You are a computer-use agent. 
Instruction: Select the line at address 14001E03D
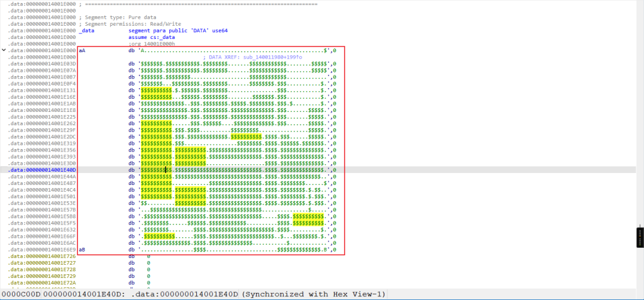(42, 64)
